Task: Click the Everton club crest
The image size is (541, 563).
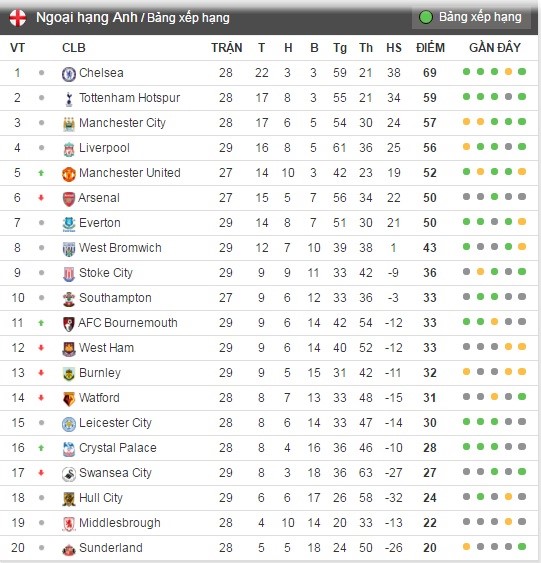Action: [69, 224]
